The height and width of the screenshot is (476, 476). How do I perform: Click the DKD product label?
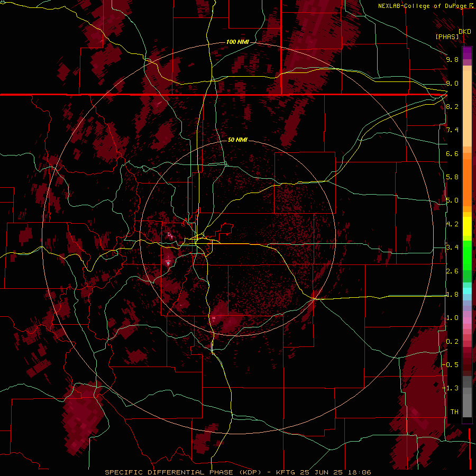pyautogui.click(x=464, y=32)
